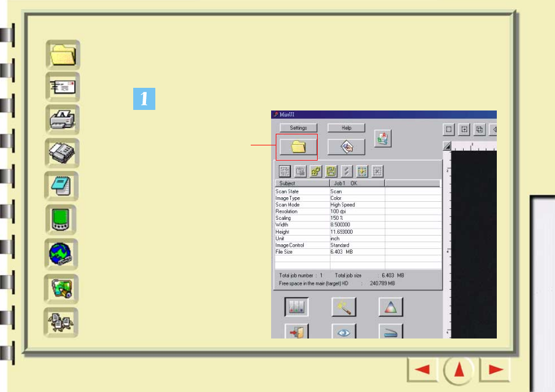Image resolution: width=555 pixels, height=392 pixels.
Task: Click the Subject column header
Action: (x=303, y=183)
